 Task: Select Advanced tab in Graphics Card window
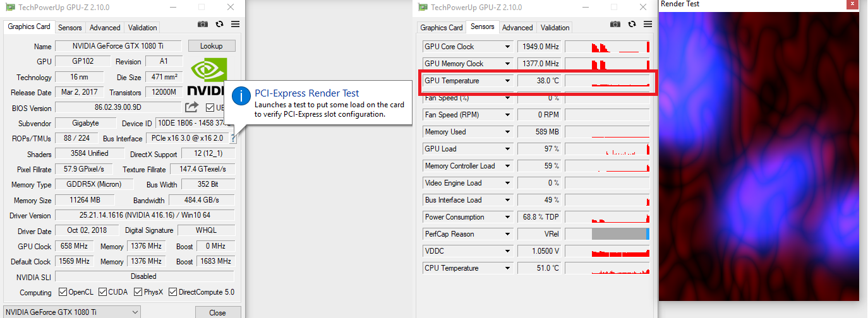click(105, 28)
